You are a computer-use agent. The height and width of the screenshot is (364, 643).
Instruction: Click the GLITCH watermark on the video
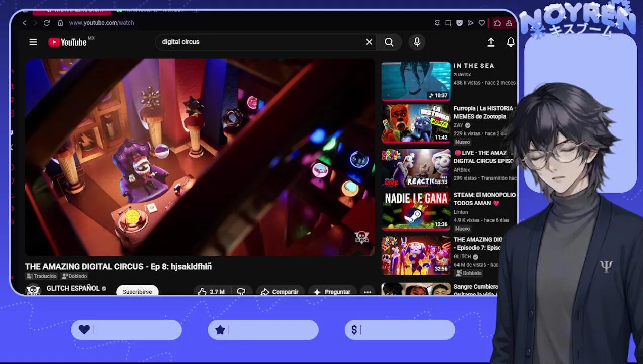tap(361, 236)
